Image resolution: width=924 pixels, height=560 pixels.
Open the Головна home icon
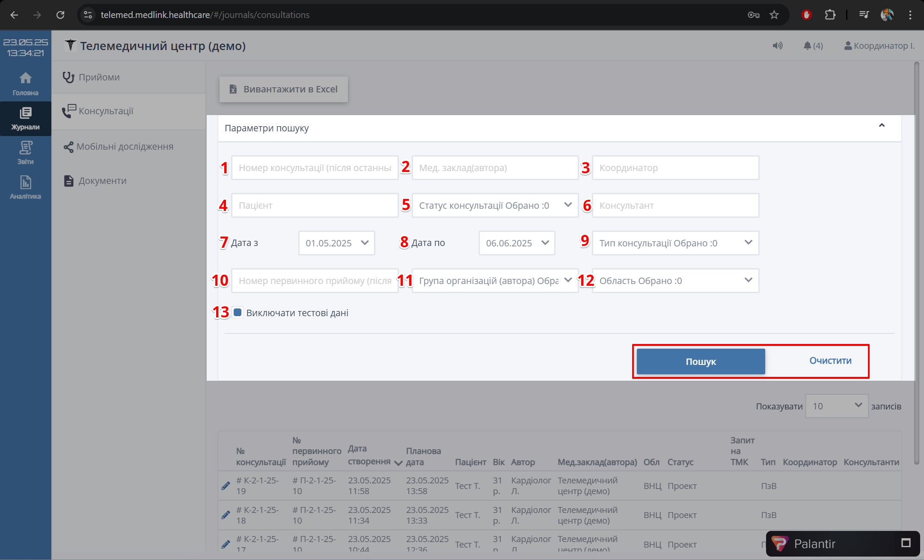point(25,83)
